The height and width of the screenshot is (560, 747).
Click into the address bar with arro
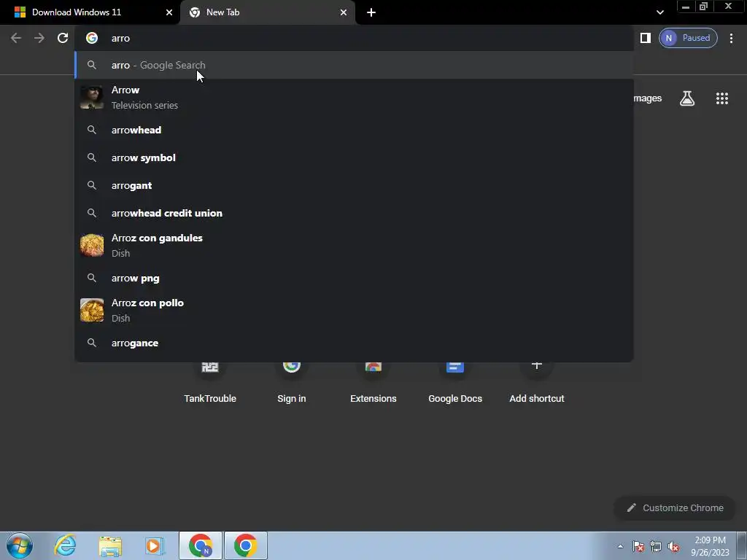pyautogui.click(x=354, y=38)
